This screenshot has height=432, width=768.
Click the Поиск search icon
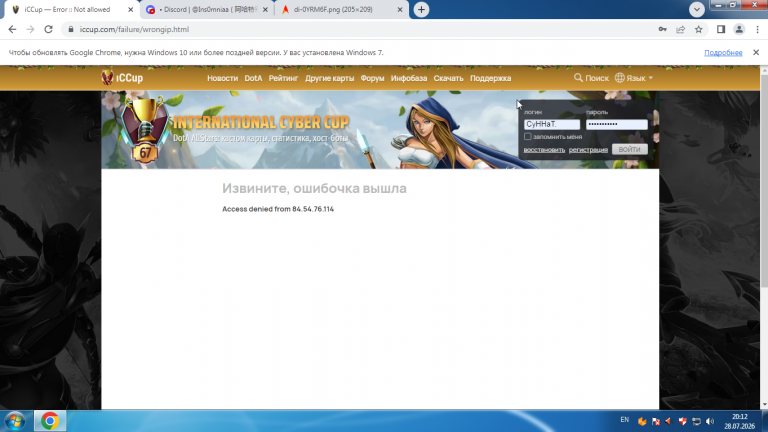pyautogui.click(x=578, y=78)
